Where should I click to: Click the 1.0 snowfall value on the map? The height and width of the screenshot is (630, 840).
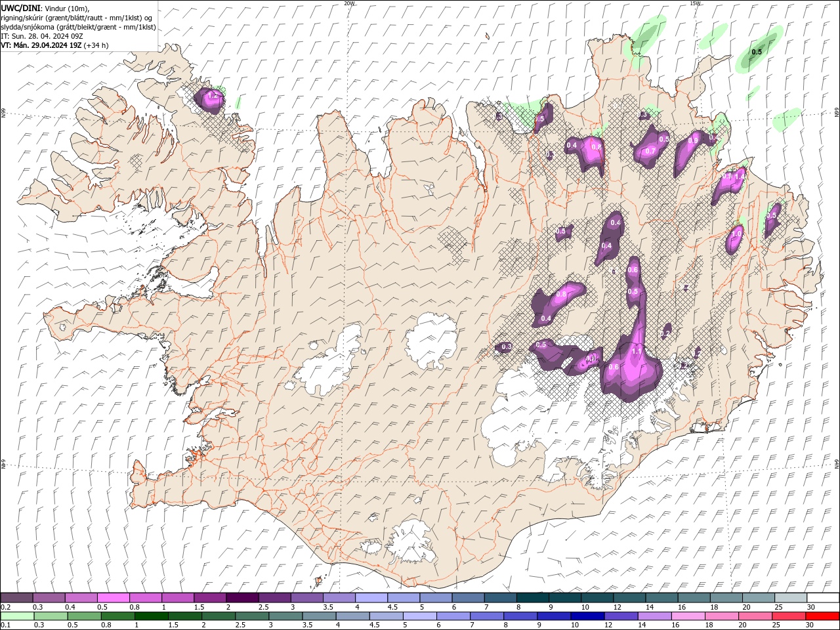point(736,234)
